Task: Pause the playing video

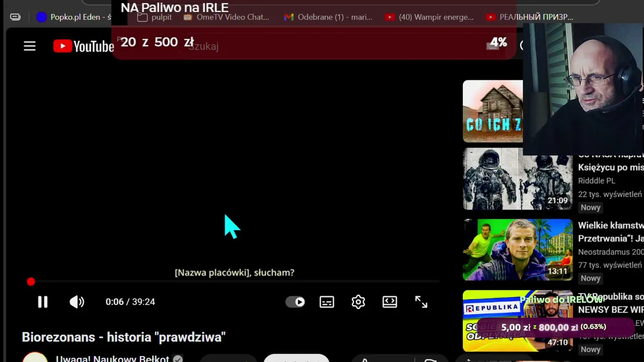Action: coord(43,302)
